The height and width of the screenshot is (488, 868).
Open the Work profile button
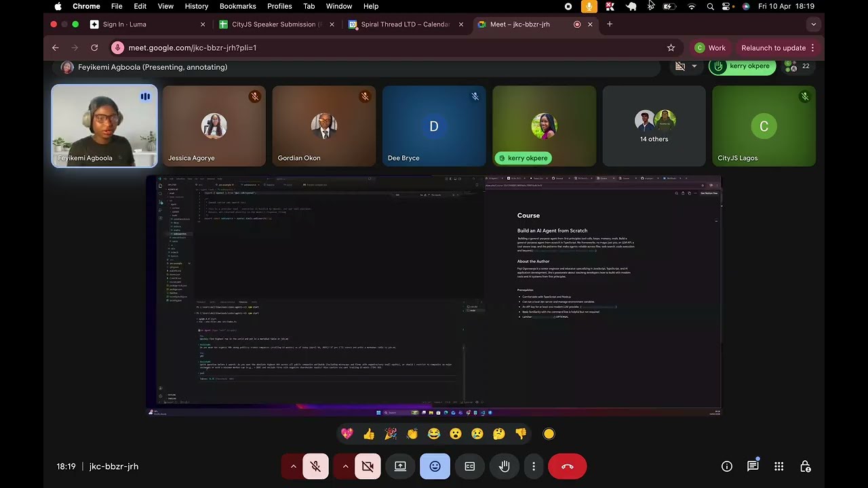pyautogui.click(x=710, y=48)
